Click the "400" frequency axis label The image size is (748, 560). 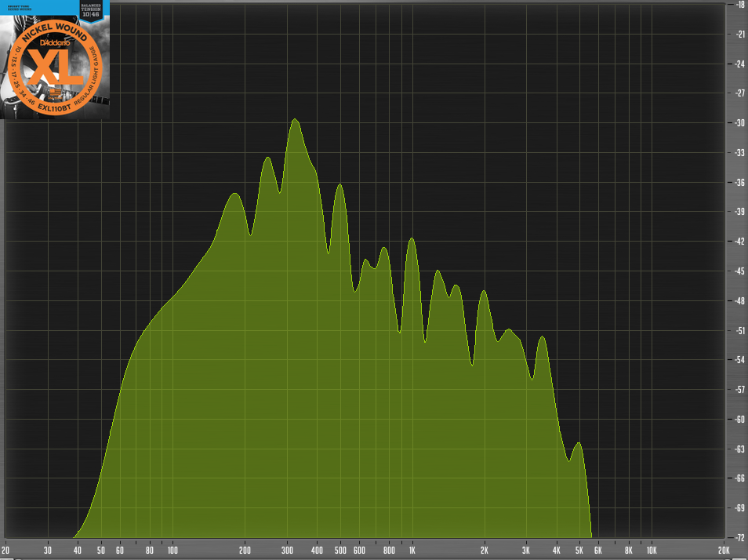[x=317, y=551]
